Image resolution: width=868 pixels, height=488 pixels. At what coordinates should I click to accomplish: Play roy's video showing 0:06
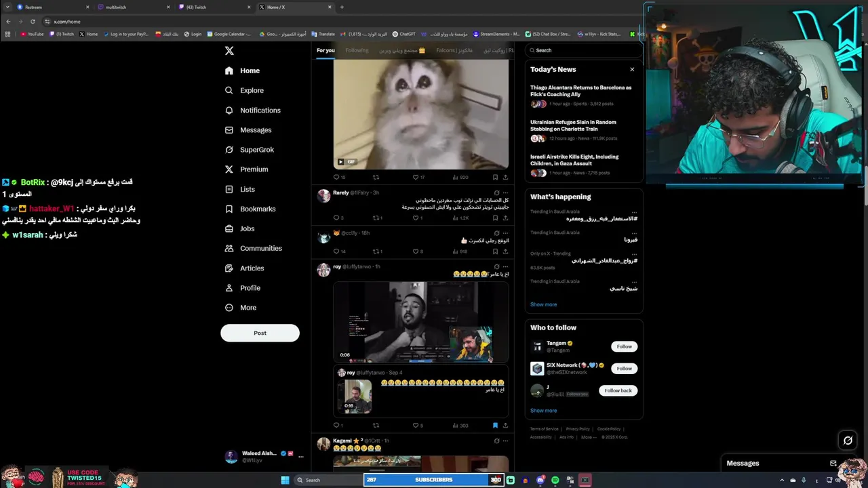(x=420, y=322)
